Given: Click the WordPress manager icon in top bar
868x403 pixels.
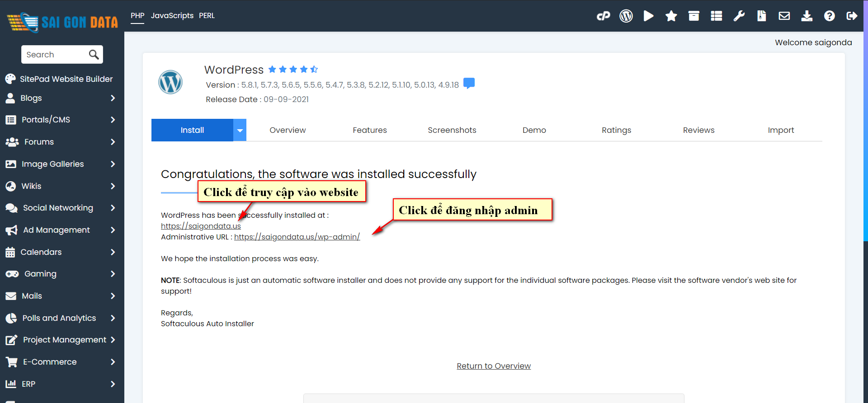Looking at the screenshot, I should [626, 16].
